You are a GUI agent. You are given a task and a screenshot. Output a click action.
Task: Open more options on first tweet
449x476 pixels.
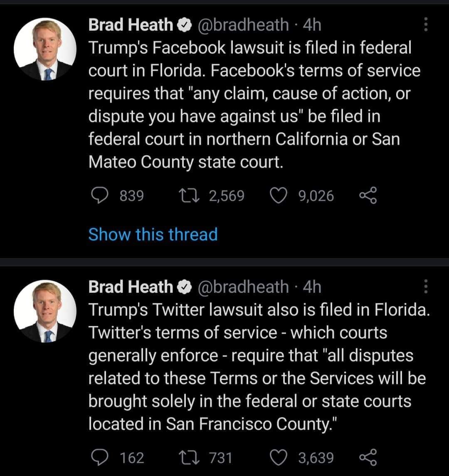point(425,26)
